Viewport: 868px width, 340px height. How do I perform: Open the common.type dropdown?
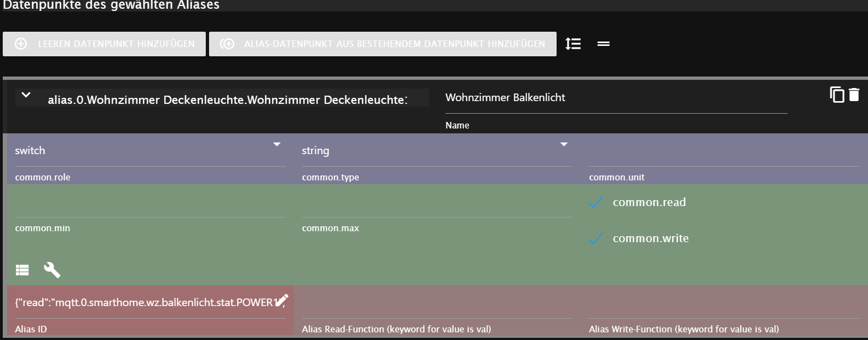pos(436,151)
